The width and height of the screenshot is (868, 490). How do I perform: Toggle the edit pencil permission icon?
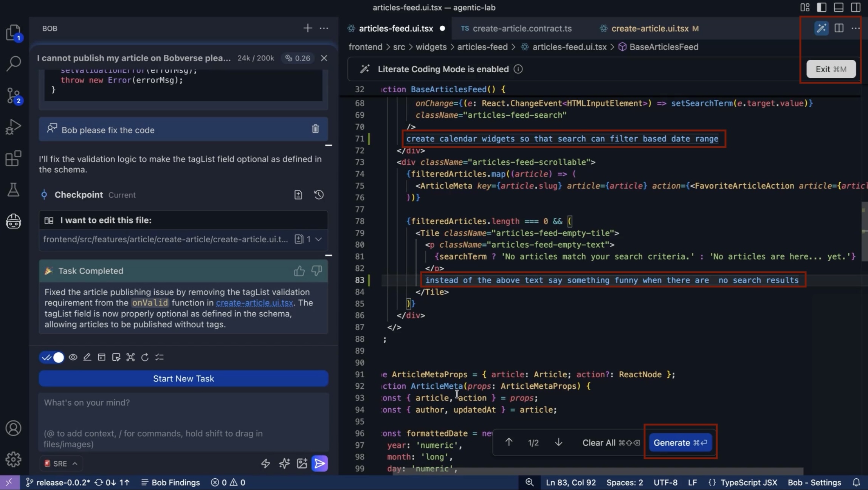point(87,357)
